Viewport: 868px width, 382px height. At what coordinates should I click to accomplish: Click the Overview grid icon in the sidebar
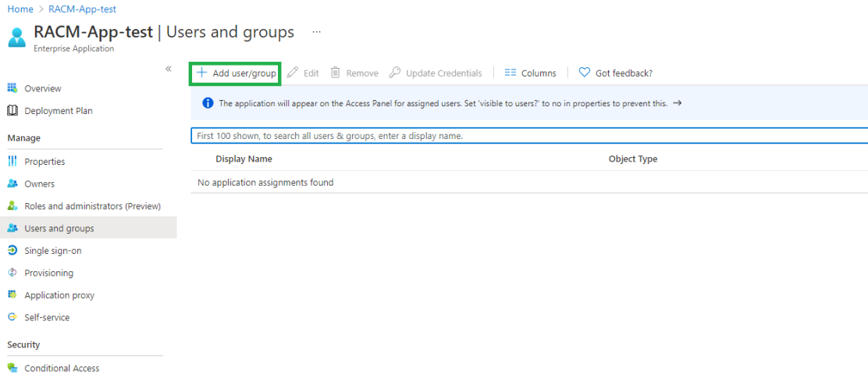(x=12, y=88)
